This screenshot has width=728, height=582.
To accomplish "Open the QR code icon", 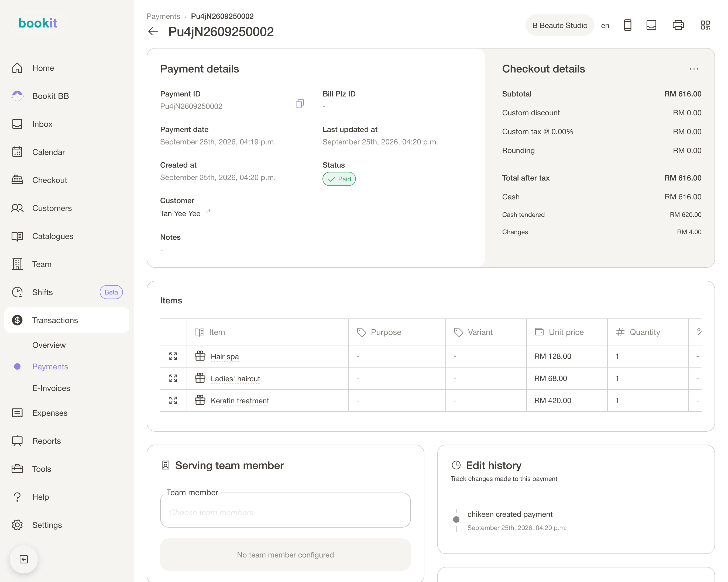I will point(705,25).
